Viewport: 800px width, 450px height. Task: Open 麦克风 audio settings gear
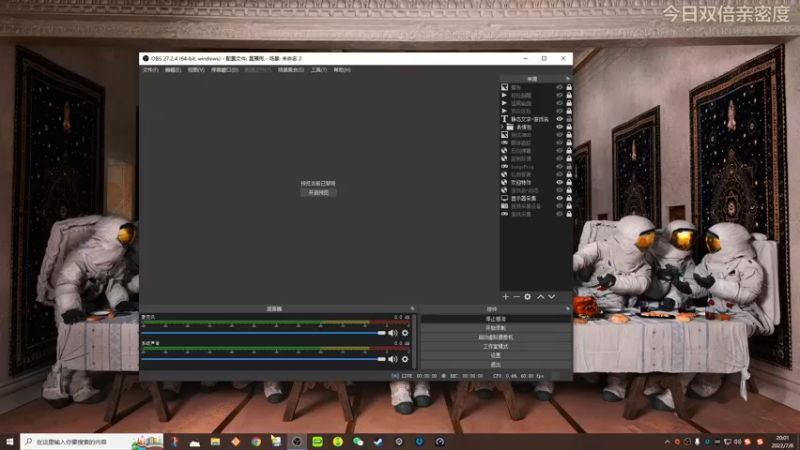click(405, 333)
